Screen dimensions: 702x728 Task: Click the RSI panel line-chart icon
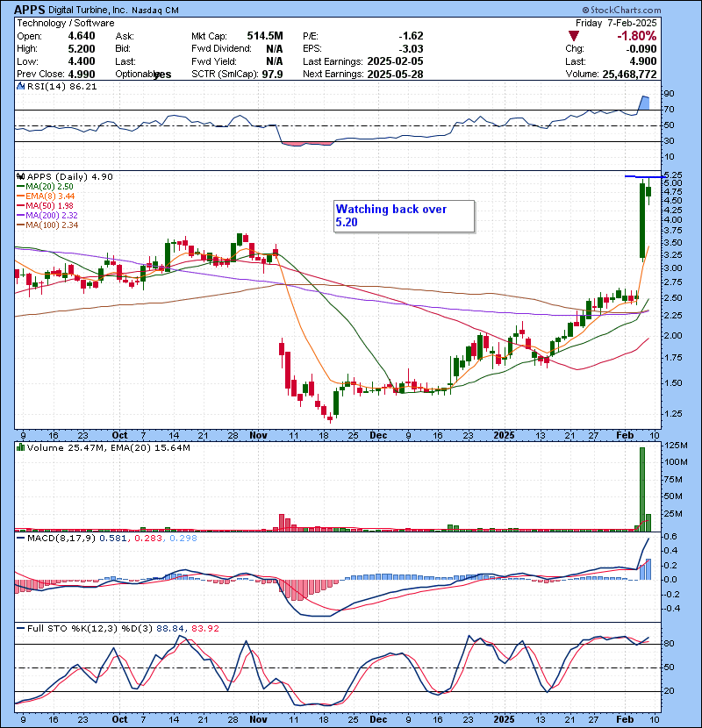[20, 86]
